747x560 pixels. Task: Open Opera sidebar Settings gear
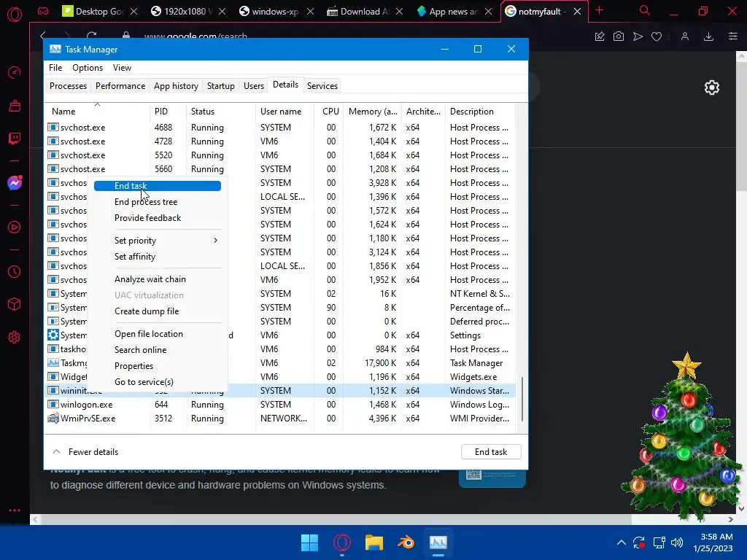tap(15, 337)
